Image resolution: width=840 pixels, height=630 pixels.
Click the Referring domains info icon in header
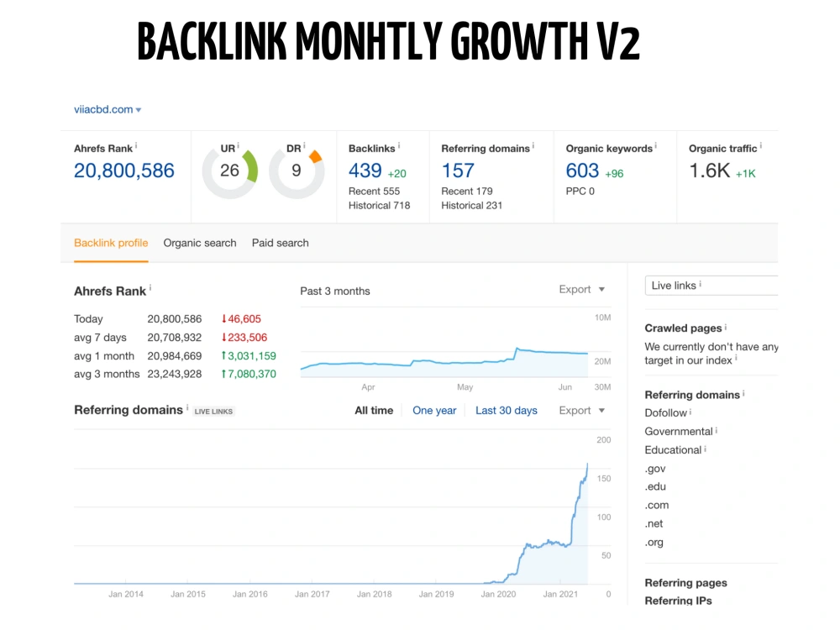[x=533, y=145]
